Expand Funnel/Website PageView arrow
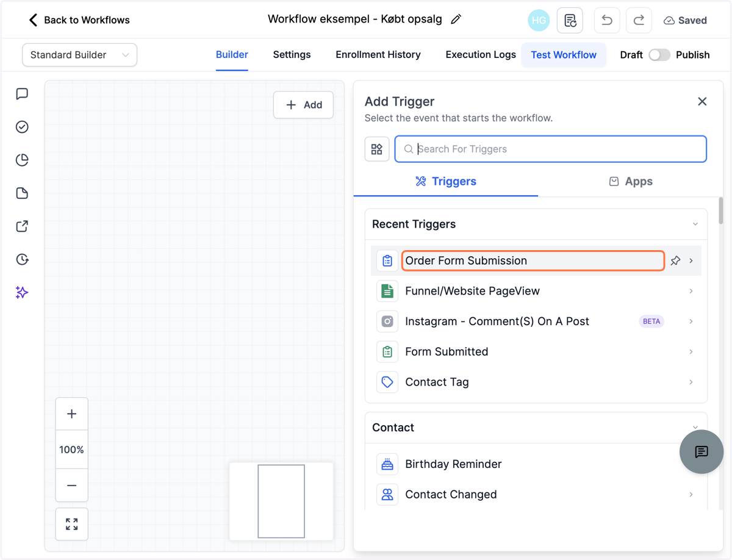Screen dimensions: 732x560 [691, 291]
